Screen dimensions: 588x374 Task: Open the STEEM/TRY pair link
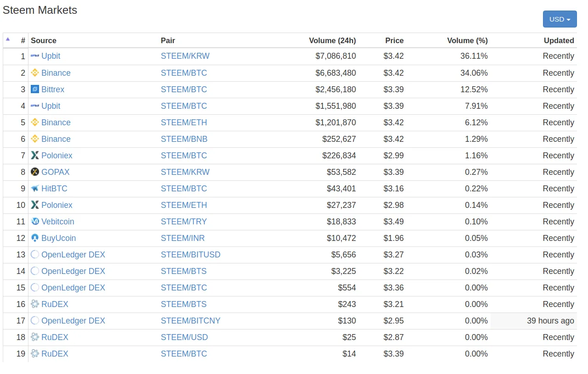tap(184, 221)
